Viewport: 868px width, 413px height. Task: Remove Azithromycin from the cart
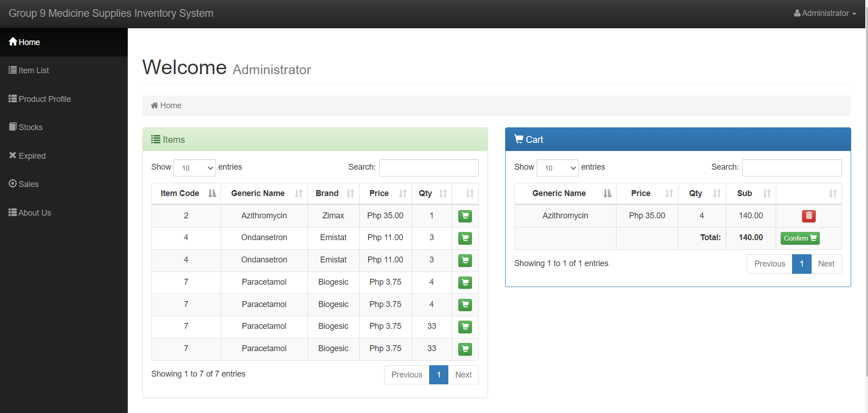pos(808,216)
